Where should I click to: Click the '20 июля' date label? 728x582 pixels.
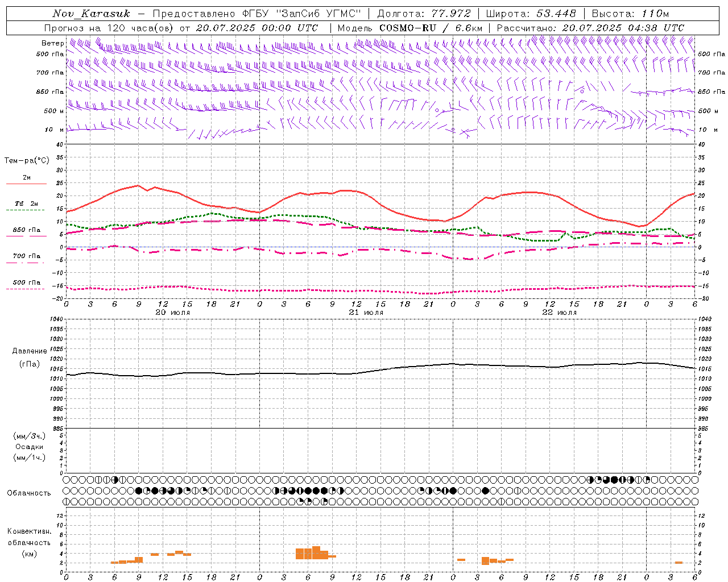[x=173, y=313]
